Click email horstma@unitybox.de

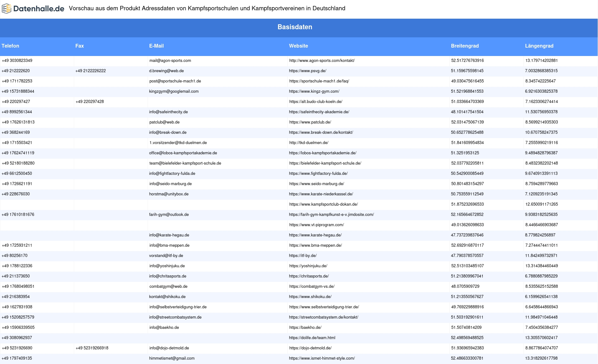pyautogui.click(x=169, y=194)
